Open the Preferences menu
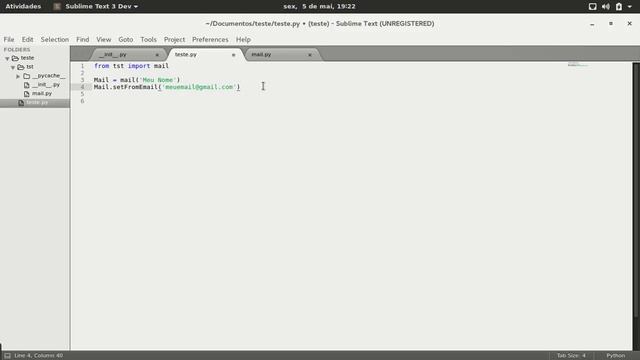640x360 pixels. (x=210, y=40)
